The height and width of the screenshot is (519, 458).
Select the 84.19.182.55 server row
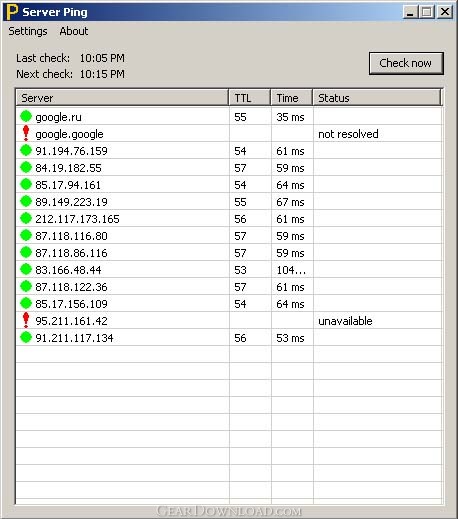coord(229,168)
